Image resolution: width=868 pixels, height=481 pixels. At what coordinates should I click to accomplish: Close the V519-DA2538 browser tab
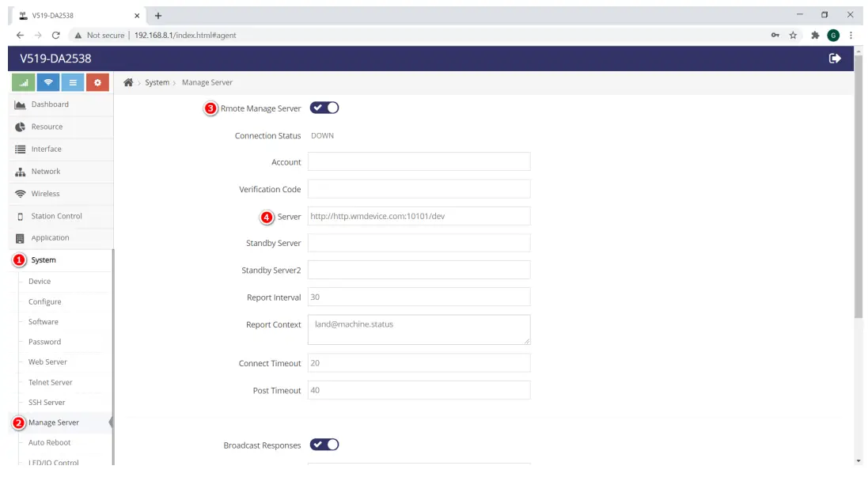click(137, 16)
